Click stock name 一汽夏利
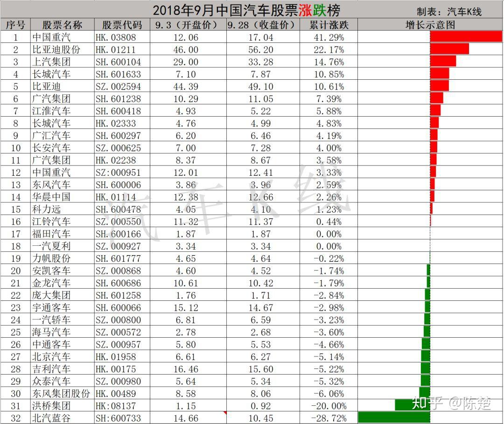The width and height of the screenshot is (504, 424). click(51, 246)
